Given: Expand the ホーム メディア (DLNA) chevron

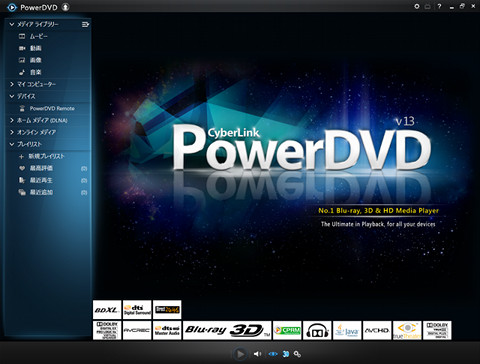Looking at the screenshot, I should click(12, 120).
